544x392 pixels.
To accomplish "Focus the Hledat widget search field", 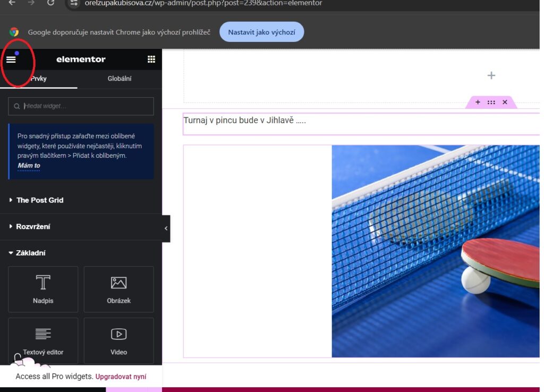I will point(81,106).
